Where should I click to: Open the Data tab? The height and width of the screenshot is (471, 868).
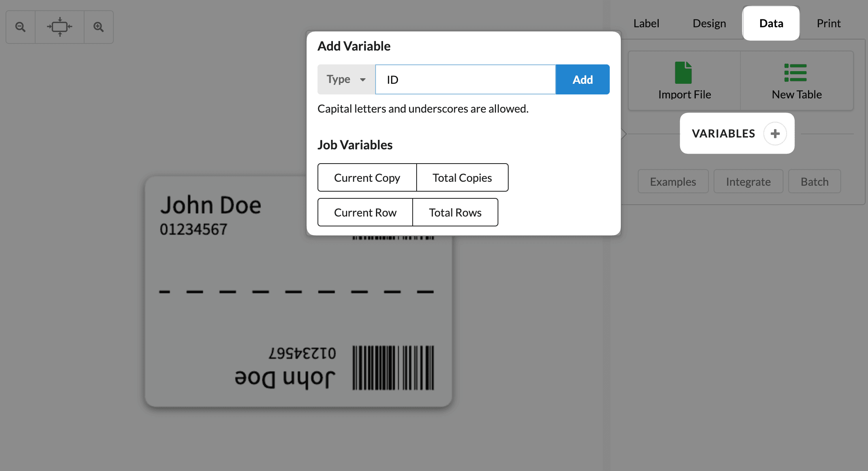pyautogui.click(x=770, y=23)
